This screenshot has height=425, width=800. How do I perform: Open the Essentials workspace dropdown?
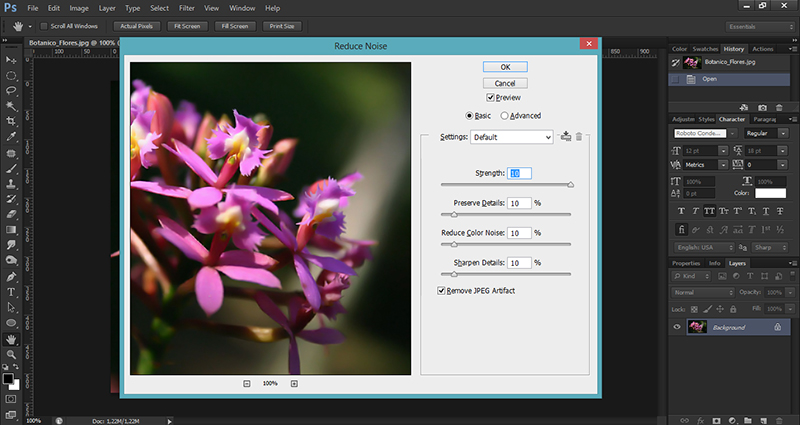[x=760, y=26]
